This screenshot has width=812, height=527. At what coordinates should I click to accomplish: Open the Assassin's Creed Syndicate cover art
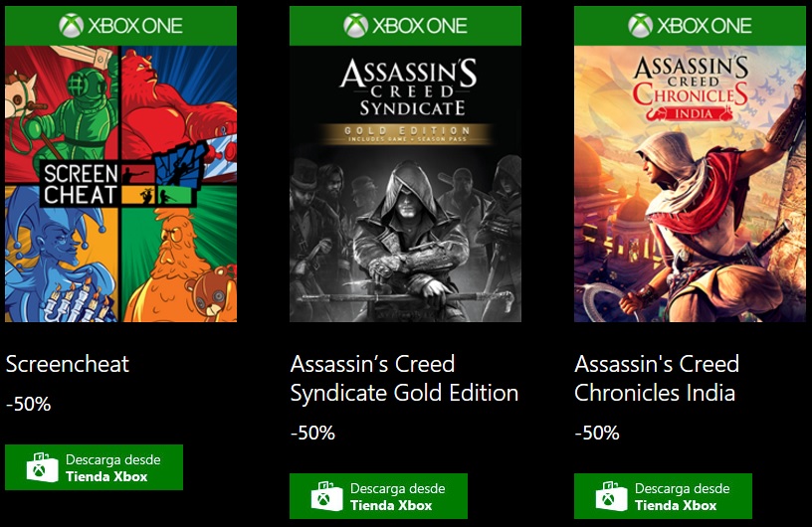click(405, 184)
